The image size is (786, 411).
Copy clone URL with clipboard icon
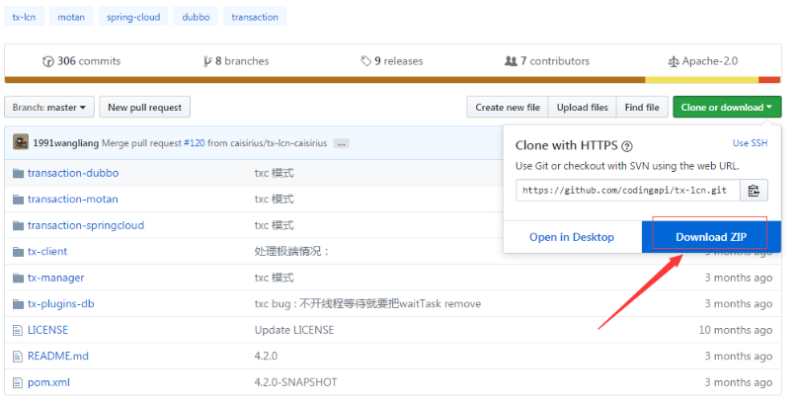[x=753, y=190]
